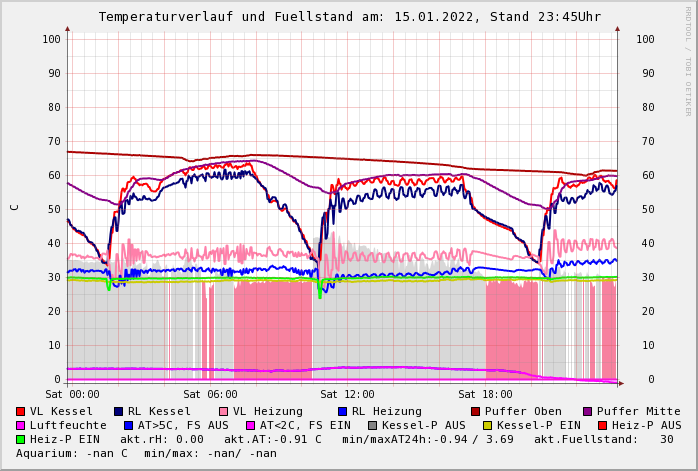Select the yellow Kessel-P EIN swatch
The width and height of the screenshot is (698, 471).
pos(490,425)
